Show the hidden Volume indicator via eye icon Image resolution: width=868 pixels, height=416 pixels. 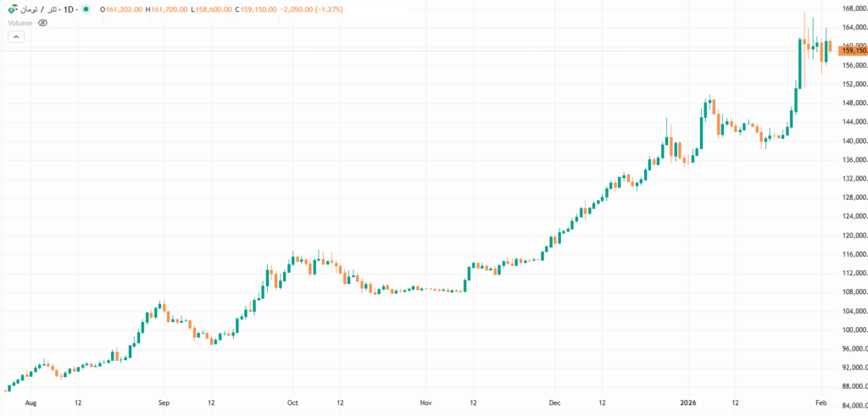(x=42, y=23)
